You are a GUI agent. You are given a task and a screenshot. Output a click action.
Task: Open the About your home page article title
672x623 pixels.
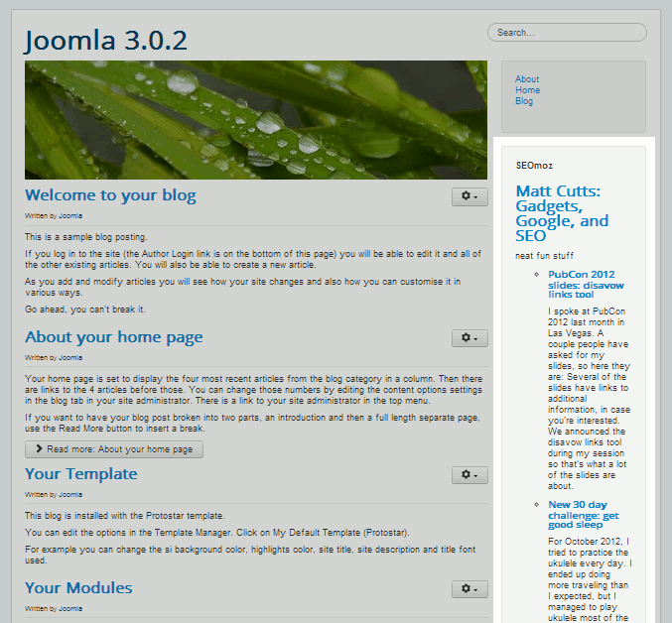[113, 337]
